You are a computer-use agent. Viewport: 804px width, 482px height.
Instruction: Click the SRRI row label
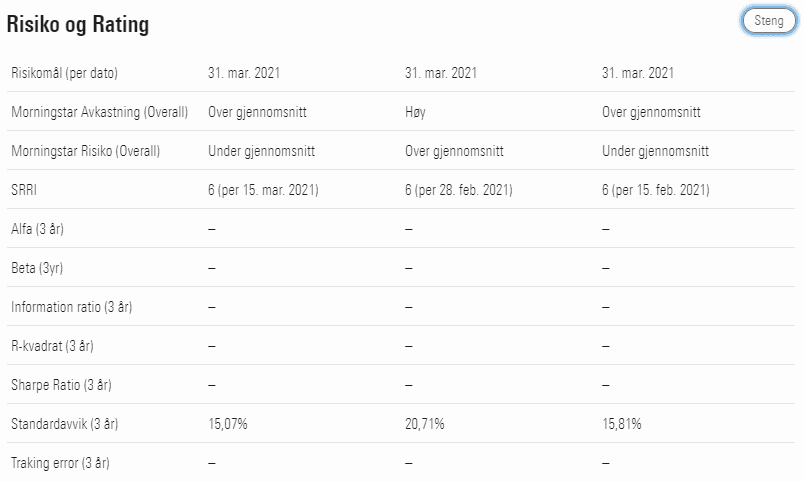[24, 190]
